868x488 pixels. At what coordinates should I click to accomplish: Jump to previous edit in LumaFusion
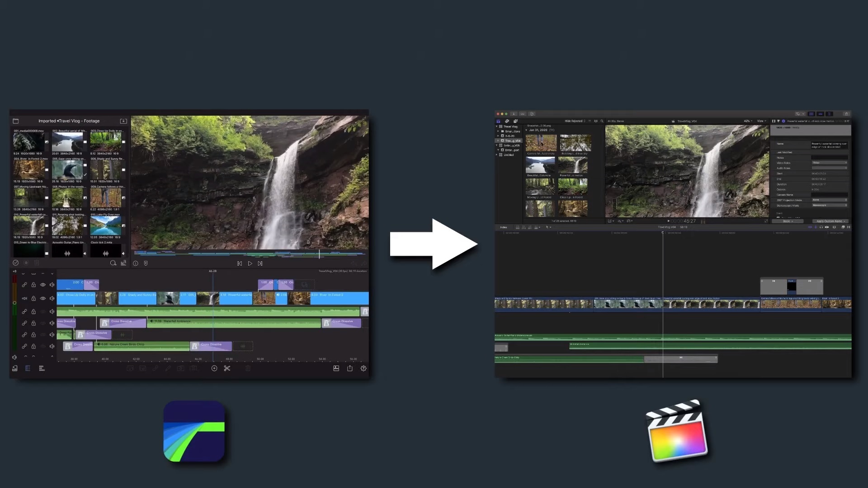240,263
